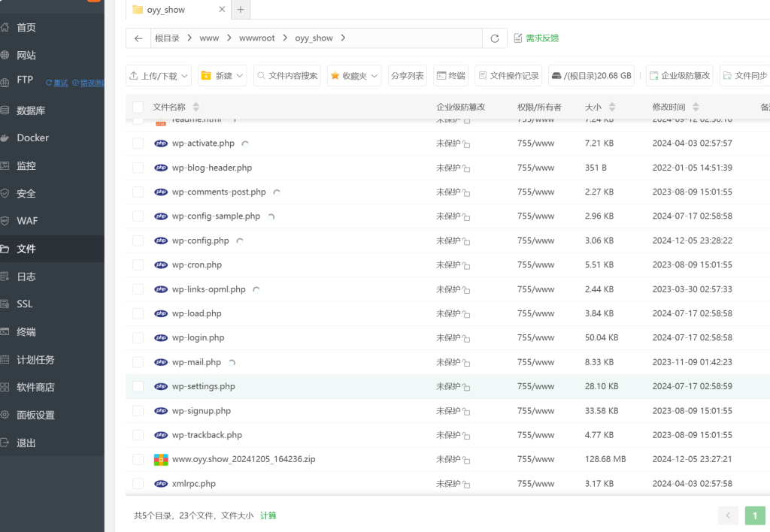The image size is (770, 532).
Task: Open 数据库 database section
Action: (30, 110)
